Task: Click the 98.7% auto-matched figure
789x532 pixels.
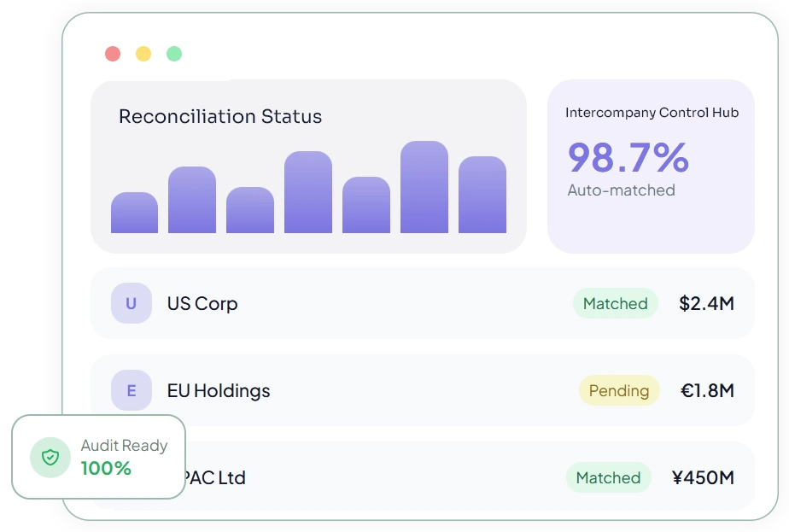Action: [628, 157]
